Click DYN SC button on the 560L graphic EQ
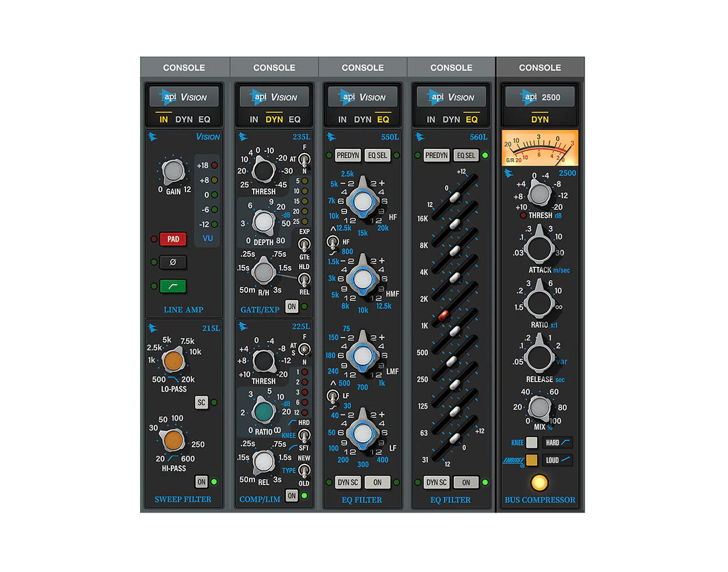Image resolution: width=728 pixels, height=572 pixels. click(436, 482)
